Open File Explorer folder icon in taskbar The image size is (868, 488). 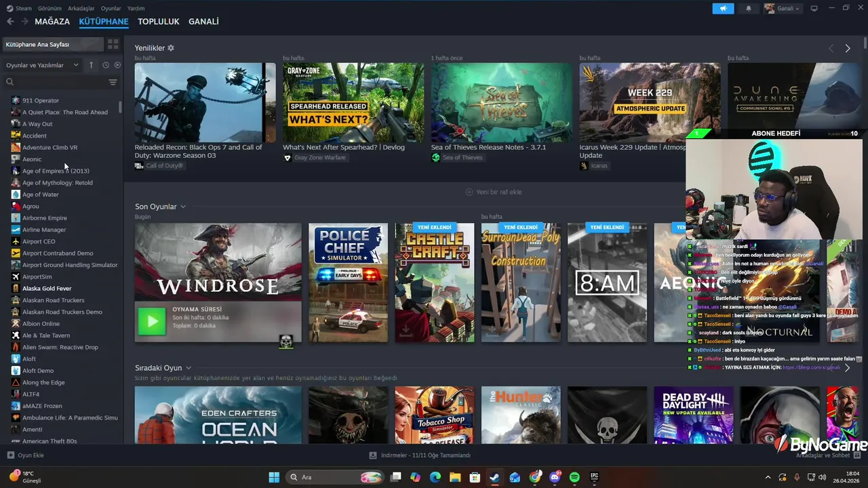coord(455,477)
